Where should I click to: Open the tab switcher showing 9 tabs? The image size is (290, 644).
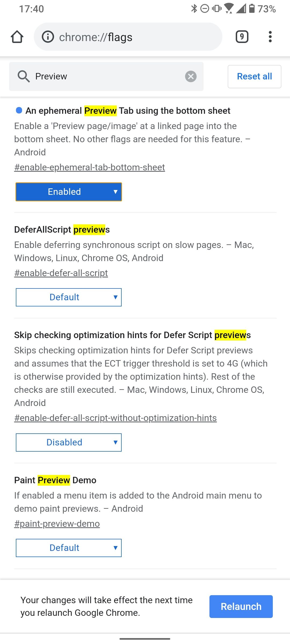pyautogui.click(x=241, y=36)
